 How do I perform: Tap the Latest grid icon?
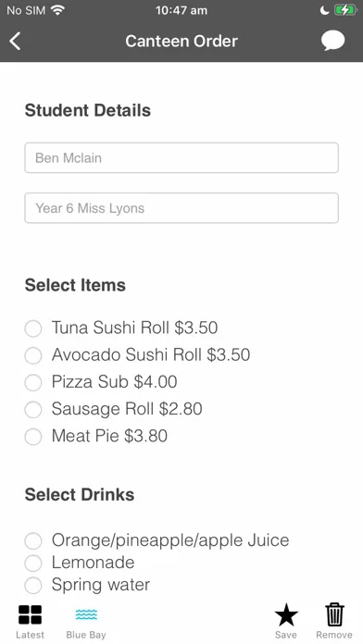click(x=30, y=614)
